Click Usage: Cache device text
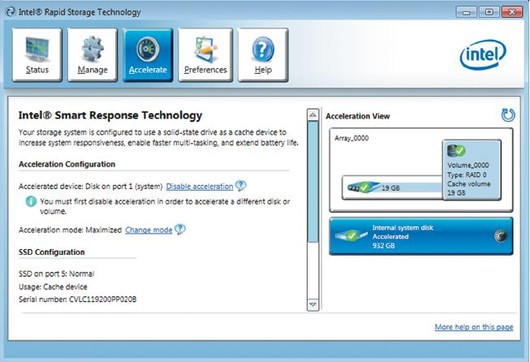Viewport: 530px width, 362px height. [53, 287]
